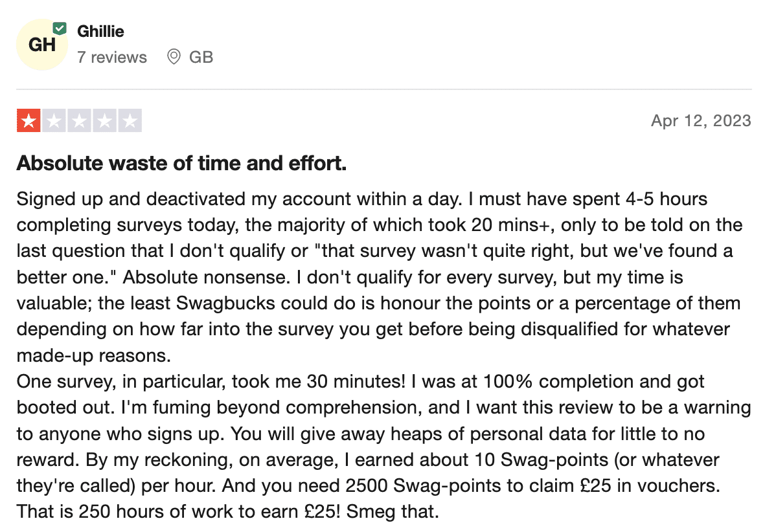The width and height of the screenshot is (776, 532).
Task: Click the horizontal divider below reviewer info
Action: pyautogui.click(x=384, y=89)
